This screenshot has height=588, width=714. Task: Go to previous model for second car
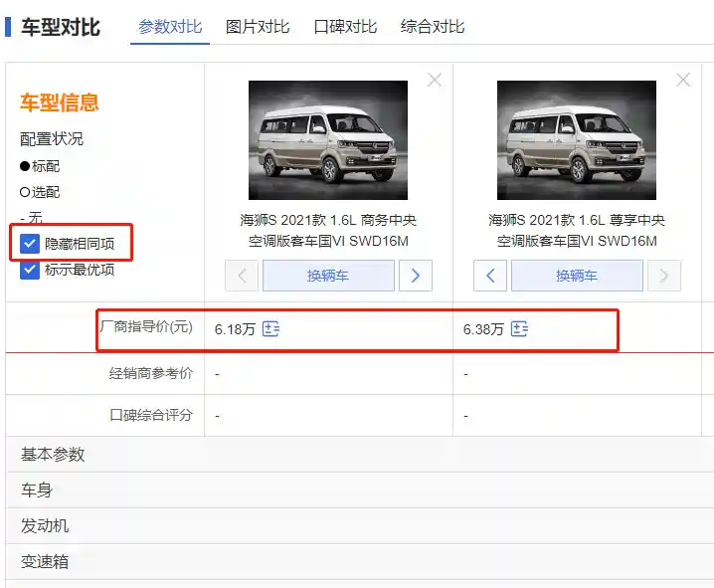pyautogui.click(x=490, y=276)
